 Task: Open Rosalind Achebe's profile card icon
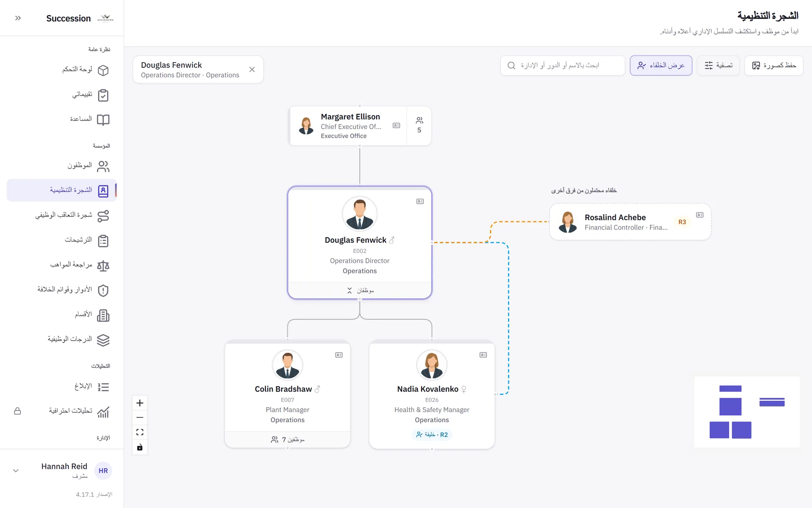click(700, 215)
